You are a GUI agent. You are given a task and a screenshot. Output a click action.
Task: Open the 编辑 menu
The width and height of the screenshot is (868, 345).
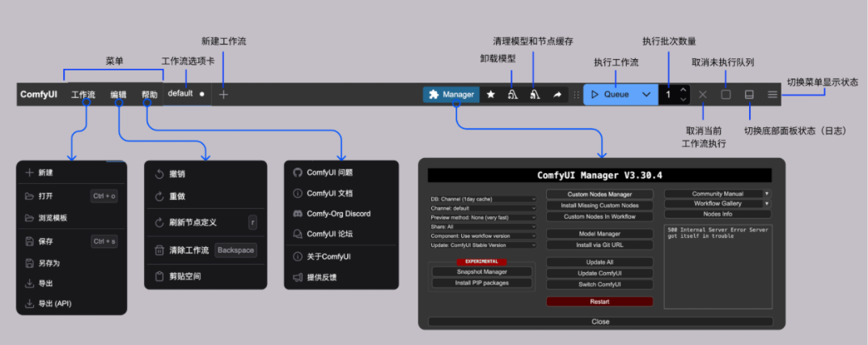(x=118, y=95)
